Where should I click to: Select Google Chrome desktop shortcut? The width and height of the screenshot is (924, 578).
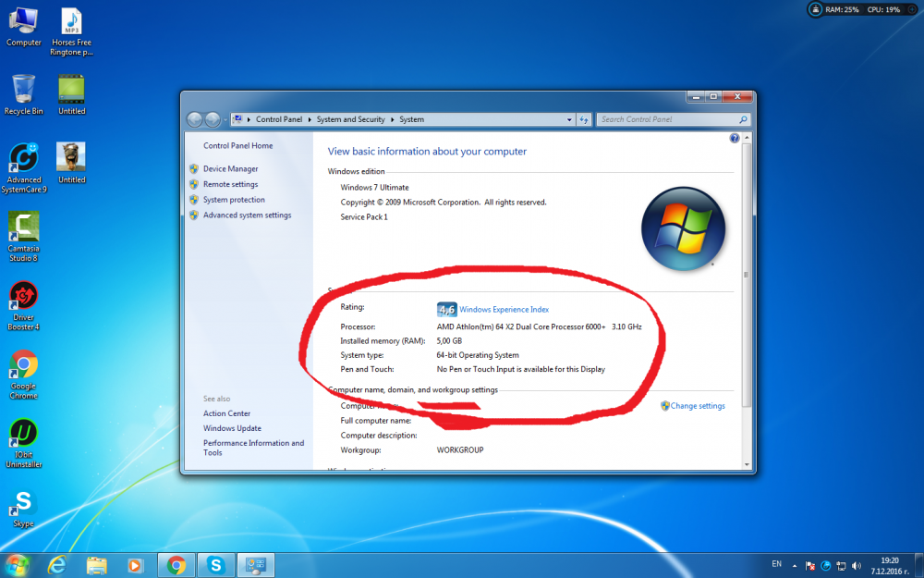[24, 375]
